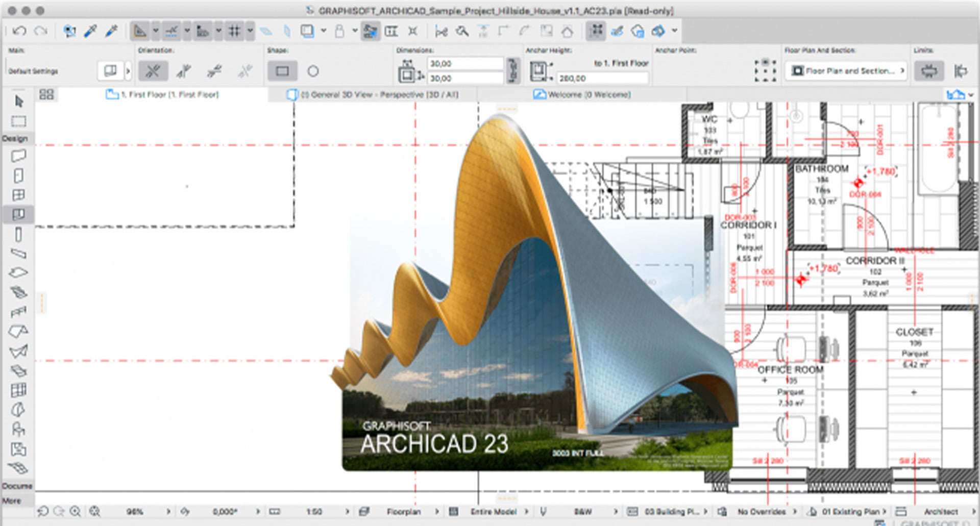The image size is (980, 526).
Task: Toggle the highlighted Links option button
Action: click(929, 71)
